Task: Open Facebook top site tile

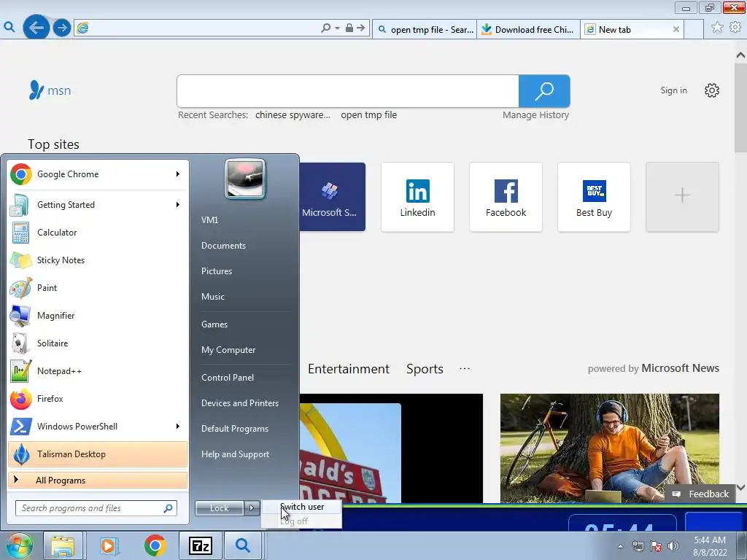Action: tap(506, 197)
